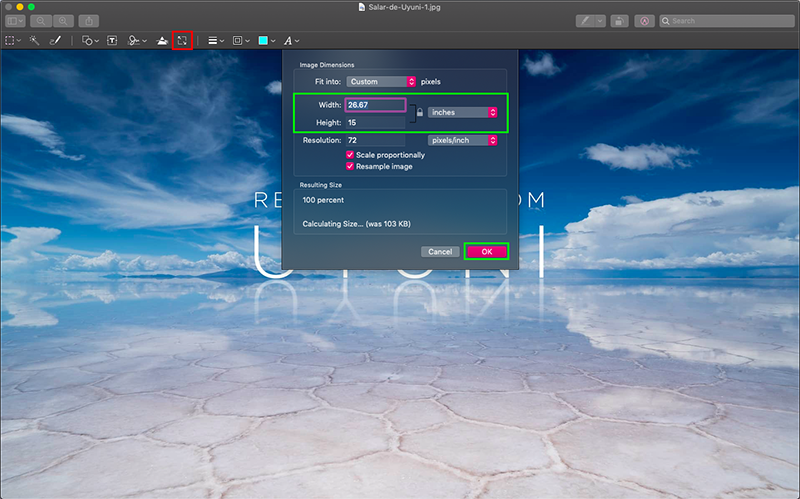Expand the Fill Color dropdown arrow

273,41
